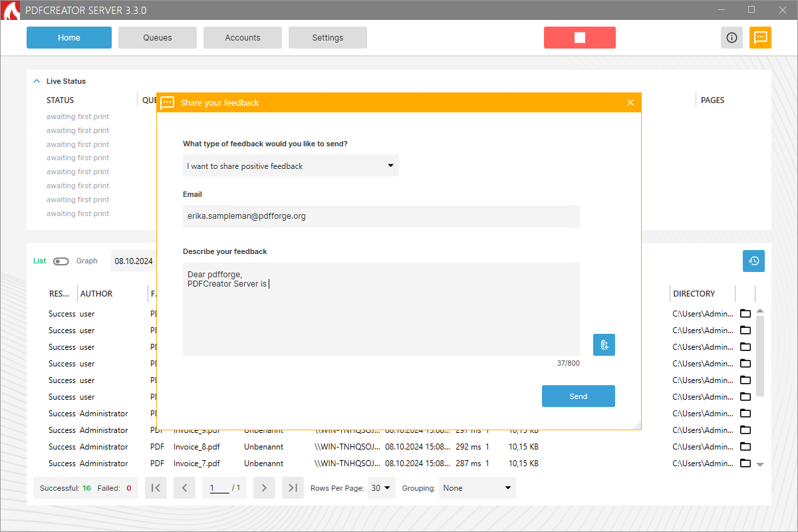Sort by the DIRECTORY column header
Viewport: 798px width, 532px height.
[x=694, y=294]
